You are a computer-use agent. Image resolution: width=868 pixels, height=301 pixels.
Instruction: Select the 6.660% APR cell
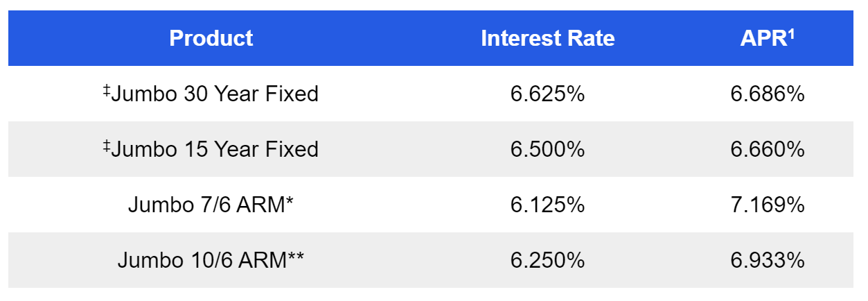[x=767, y=149]
